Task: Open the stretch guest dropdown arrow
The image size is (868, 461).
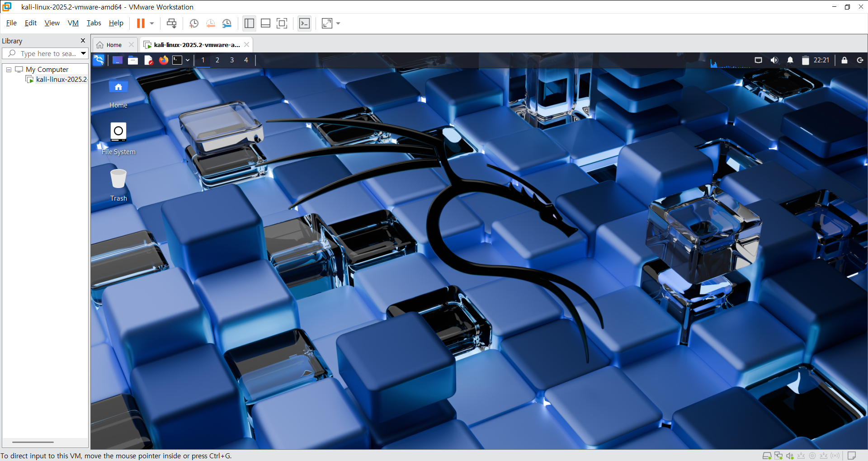Action: pos(338,23)
